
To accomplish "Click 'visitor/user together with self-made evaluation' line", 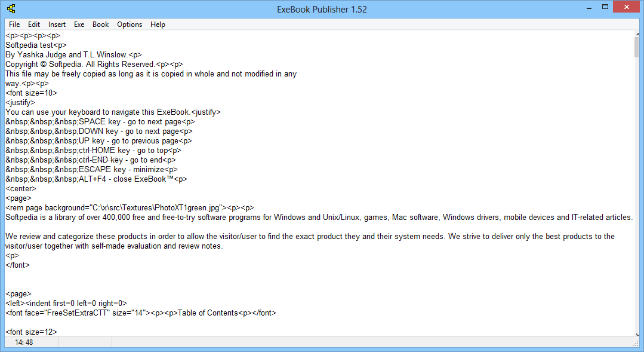I will [x=114, y=246].
